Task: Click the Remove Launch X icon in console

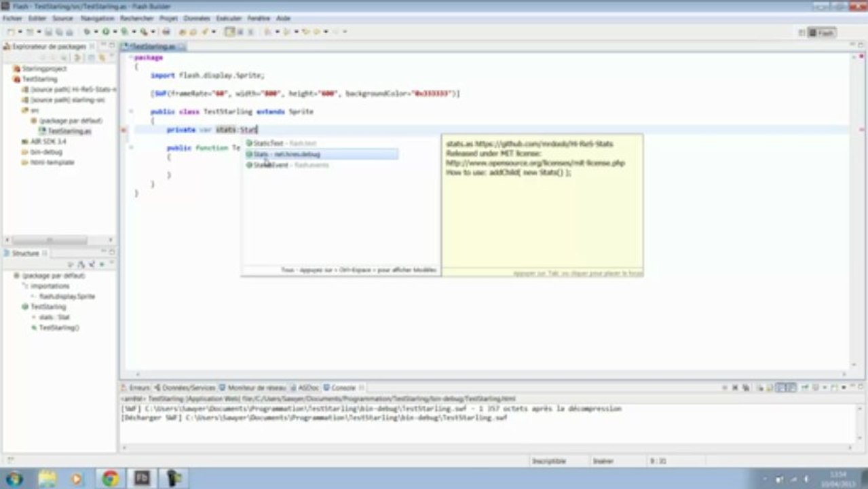Action: [x=735, y=387]
